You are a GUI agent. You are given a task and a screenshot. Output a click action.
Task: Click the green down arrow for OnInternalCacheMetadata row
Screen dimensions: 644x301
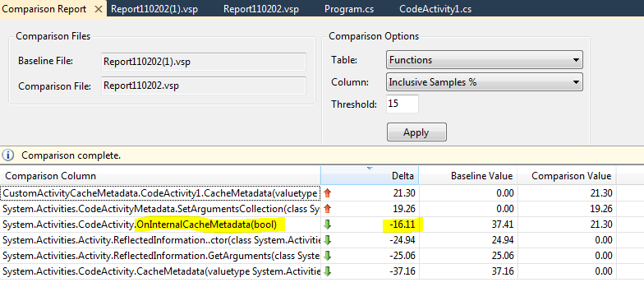pos(327,225)
